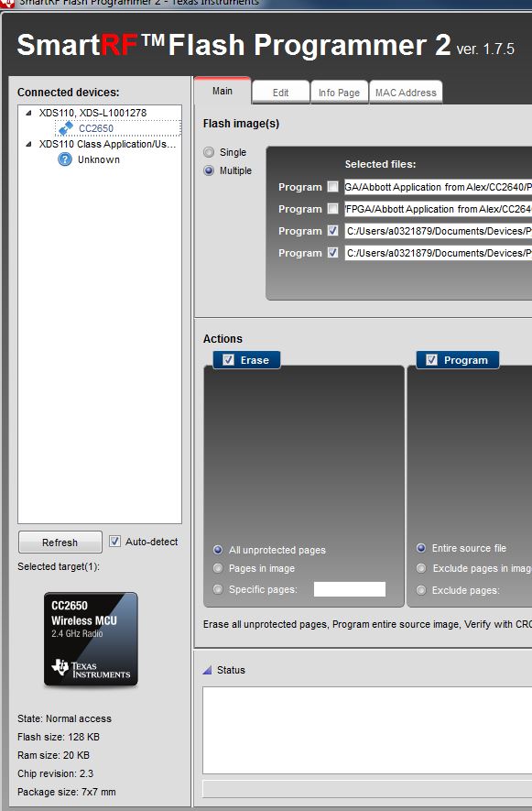Choose Specific pages erase option
532x811 pixels.
(x=218, y=589)
